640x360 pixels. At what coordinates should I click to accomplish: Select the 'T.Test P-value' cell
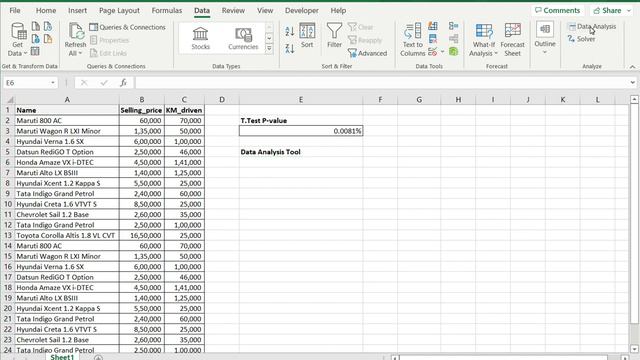(301, 121)
